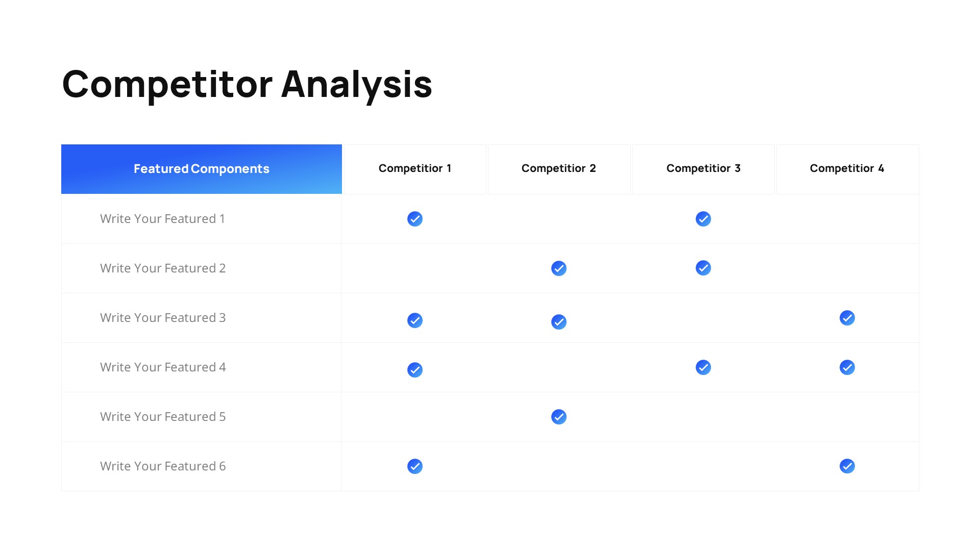The height and width of the screenshot is (551, 980).
Task: Select the Featured 5 checkmark under Competitior 2
Action: [559, 417]
